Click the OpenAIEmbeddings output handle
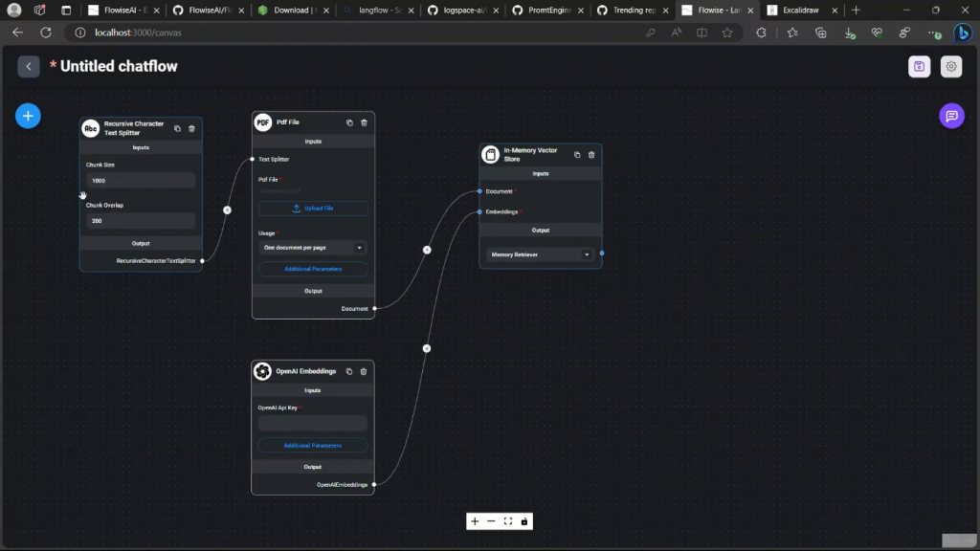This screenshot has height=551, width=980. [x=374, y=484]
